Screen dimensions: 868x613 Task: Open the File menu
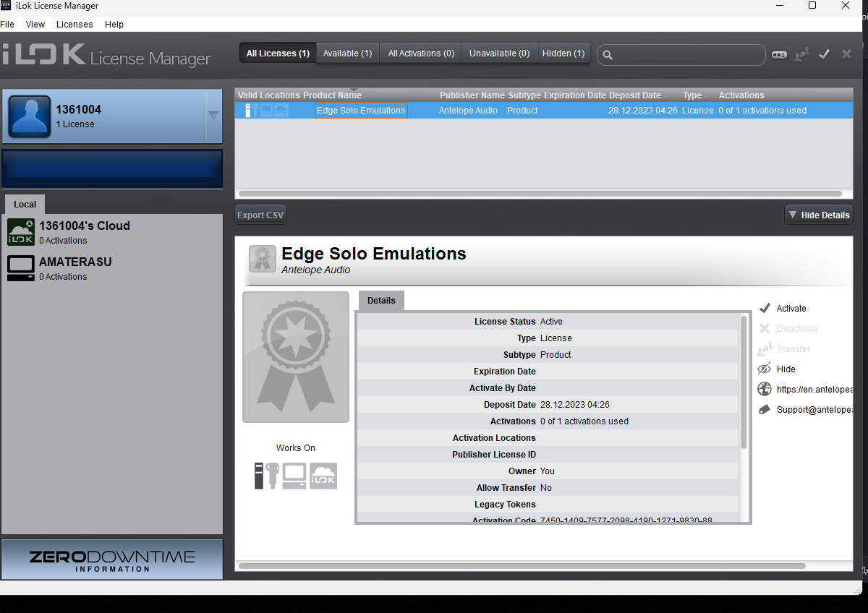(x=7, y=24)
